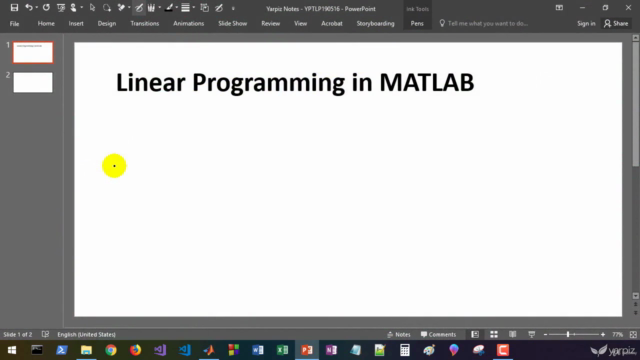Screen dimensions: 640x360
Task: Switch to Reading View icon
Action: click(513, 334)
